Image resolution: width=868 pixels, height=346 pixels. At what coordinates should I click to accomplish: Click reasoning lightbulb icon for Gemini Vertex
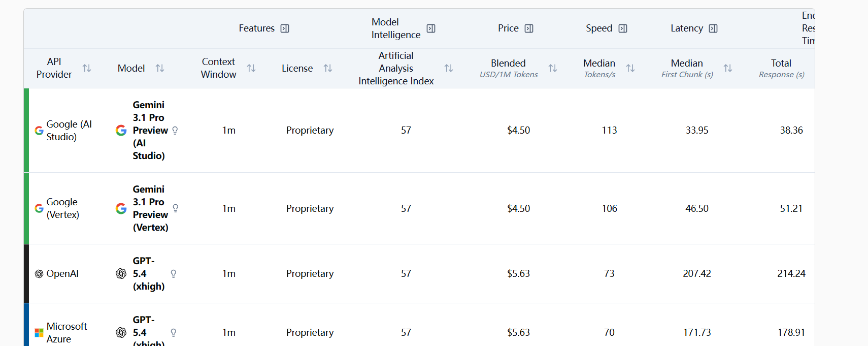tap(176, 208)
